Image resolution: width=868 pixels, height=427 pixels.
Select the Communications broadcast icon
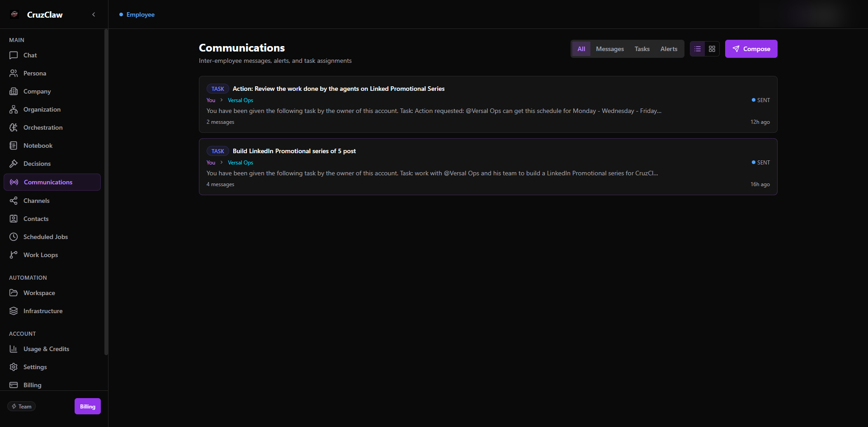[x=14, y=182]
